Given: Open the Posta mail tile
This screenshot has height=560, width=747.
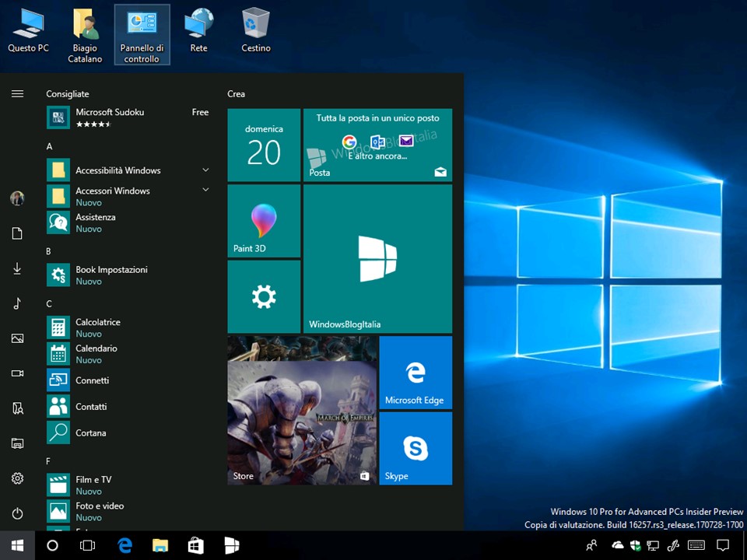Looking at the screenshot, I should click(378, 145).
